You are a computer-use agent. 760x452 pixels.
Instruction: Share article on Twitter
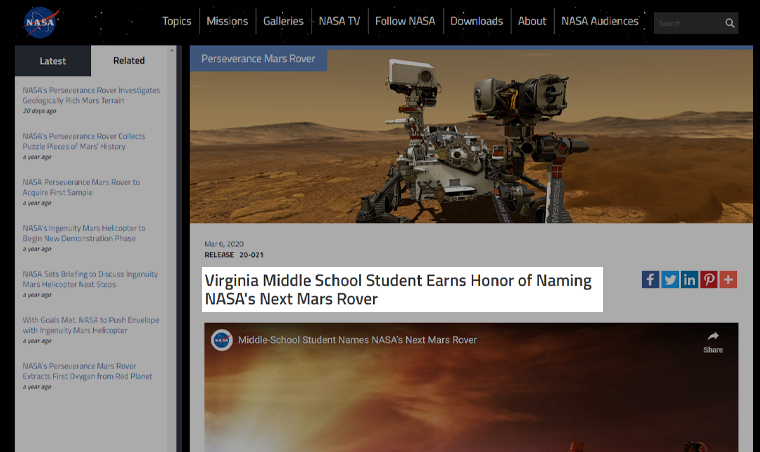tap(670, 280)
